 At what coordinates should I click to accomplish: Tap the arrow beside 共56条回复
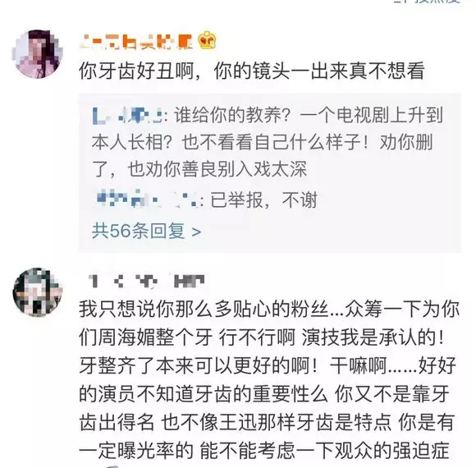(x=196, y=232)
